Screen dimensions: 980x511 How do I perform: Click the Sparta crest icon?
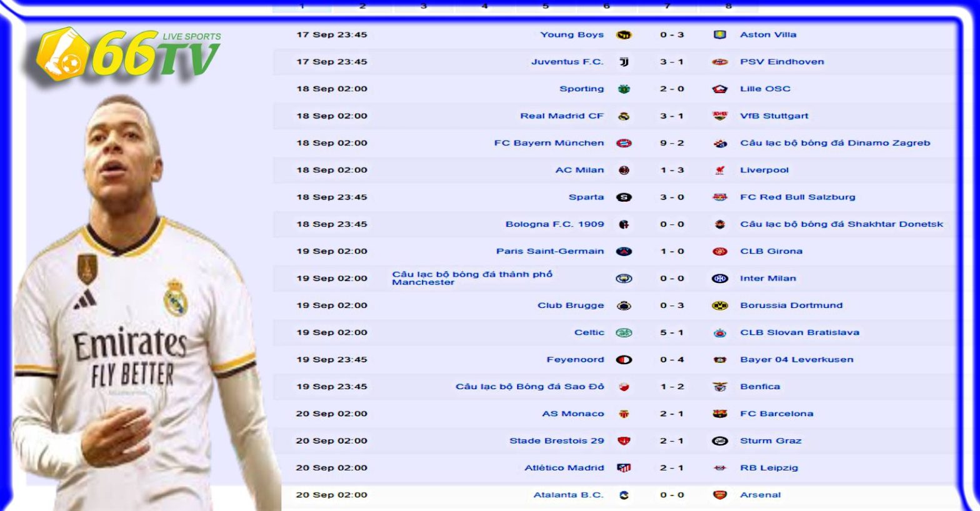(x=624, y=197)
